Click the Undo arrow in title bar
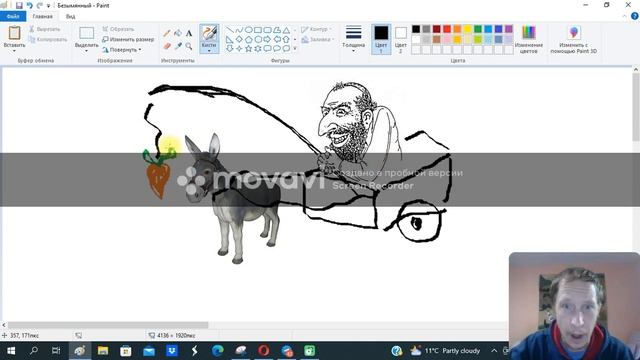This screenshot has width=640, height=360. [x=30, y=6]
